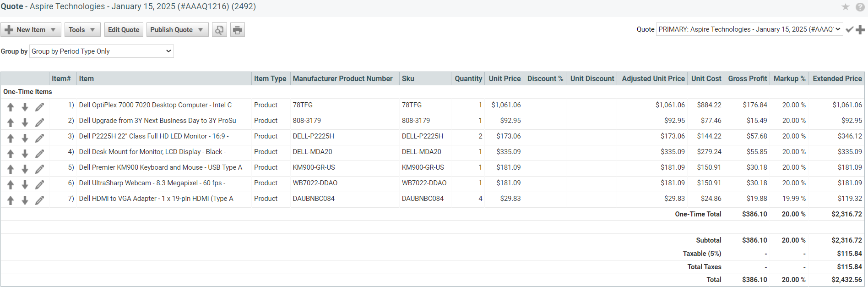Open the quote preview icon
This screenshot has width=868, height=288.
click(x=219, y=30)
